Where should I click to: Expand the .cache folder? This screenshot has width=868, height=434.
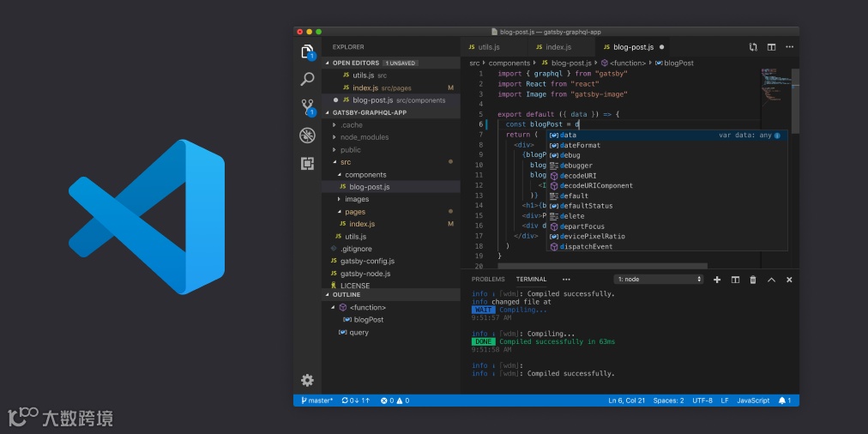(x=391, y=125)
